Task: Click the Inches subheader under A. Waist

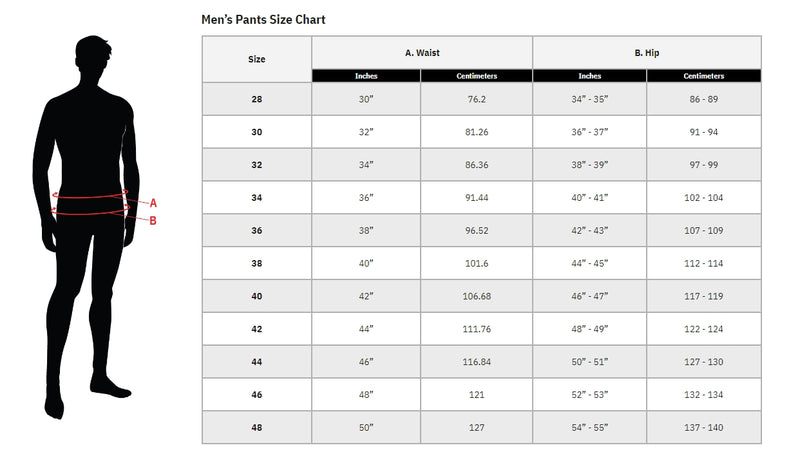Action: (x=366, y=76)
